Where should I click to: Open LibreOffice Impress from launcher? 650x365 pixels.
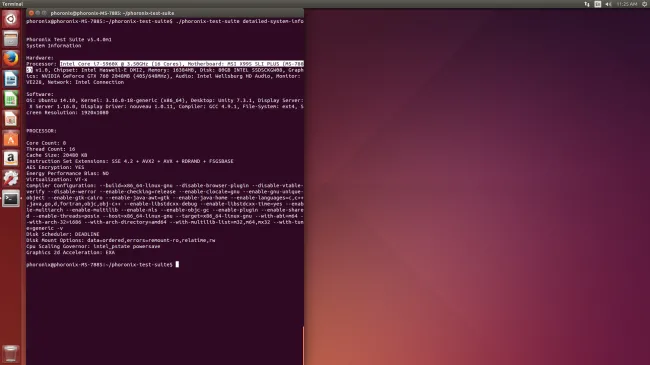(x=11, y=119)
